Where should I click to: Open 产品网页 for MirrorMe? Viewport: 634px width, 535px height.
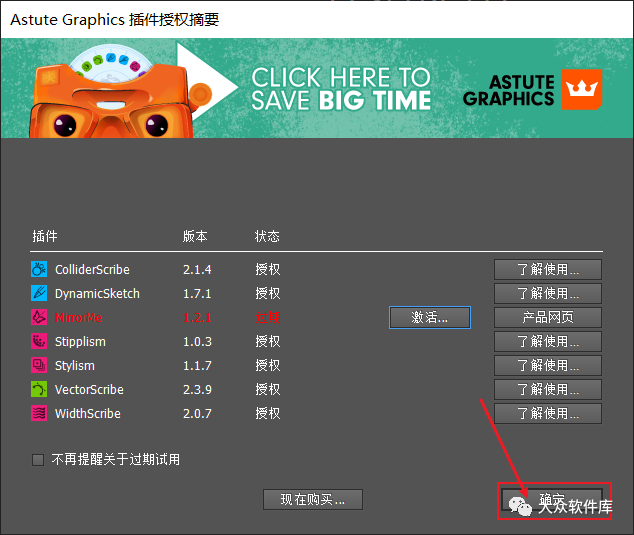tap(548, 317)
